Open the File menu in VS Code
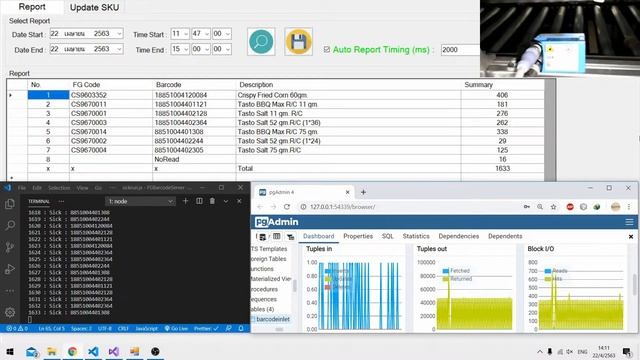The width and height of the screenshot is (640, 360). pyautogui.click(x=22, y=188)
